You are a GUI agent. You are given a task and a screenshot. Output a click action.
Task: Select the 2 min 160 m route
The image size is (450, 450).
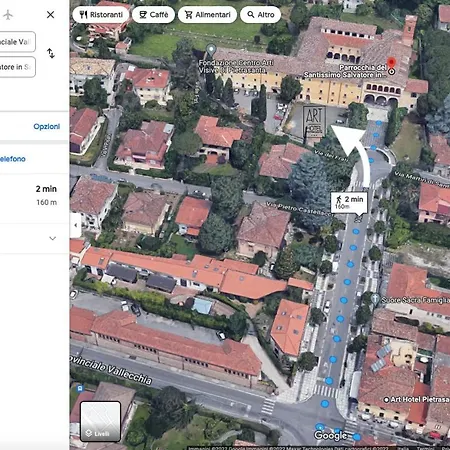(x=34, y=198)
